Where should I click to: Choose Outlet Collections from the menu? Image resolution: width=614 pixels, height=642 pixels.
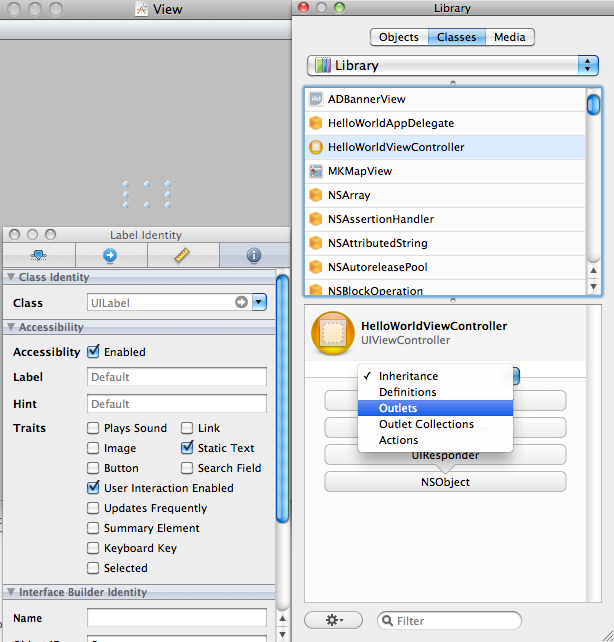pyautogui.click(x=435, y=424)
